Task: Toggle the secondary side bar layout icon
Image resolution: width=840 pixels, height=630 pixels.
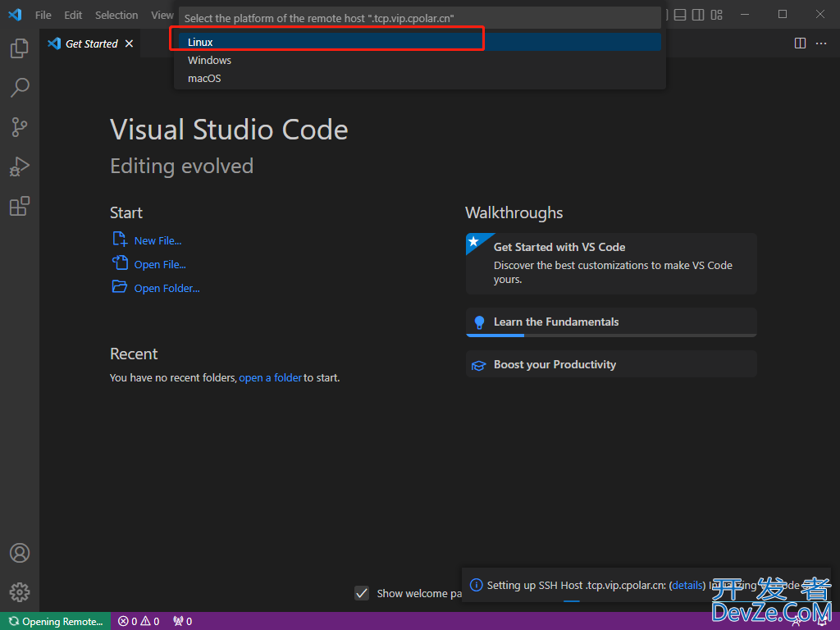Action: (x=698, y=15)
